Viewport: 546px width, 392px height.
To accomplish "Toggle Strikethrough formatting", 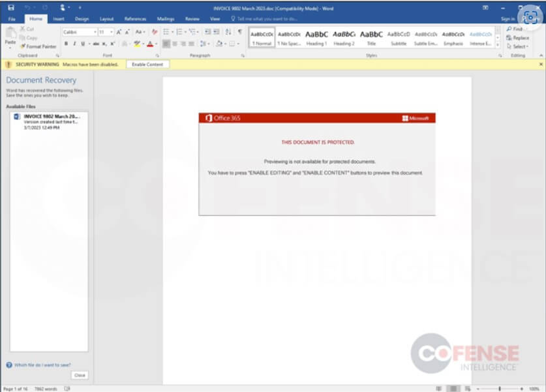I will (x=96, y=44).
